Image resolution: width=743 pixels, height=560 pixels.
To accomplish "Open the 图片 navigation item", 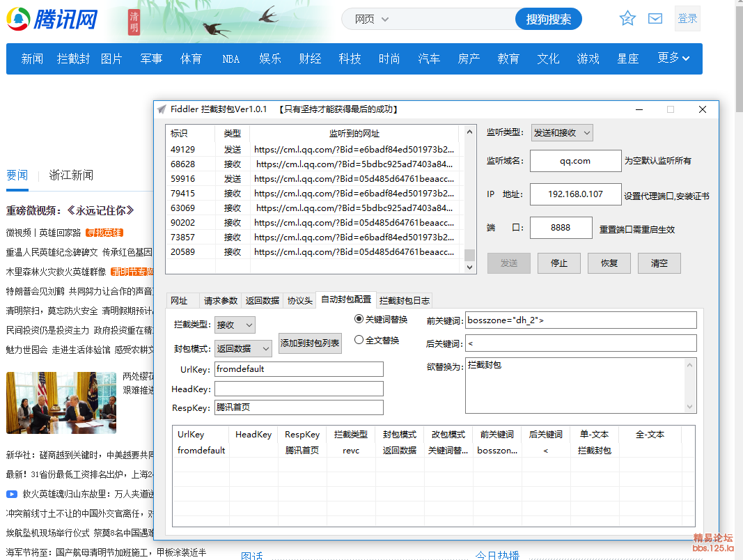I will pos(111,59).
